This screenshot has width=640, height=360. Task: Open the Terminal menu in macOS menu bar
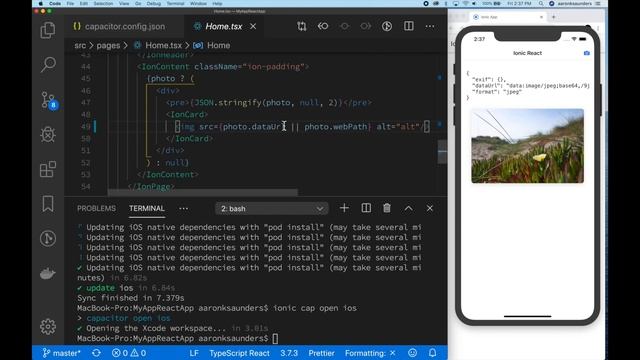(x=176, y=3)
